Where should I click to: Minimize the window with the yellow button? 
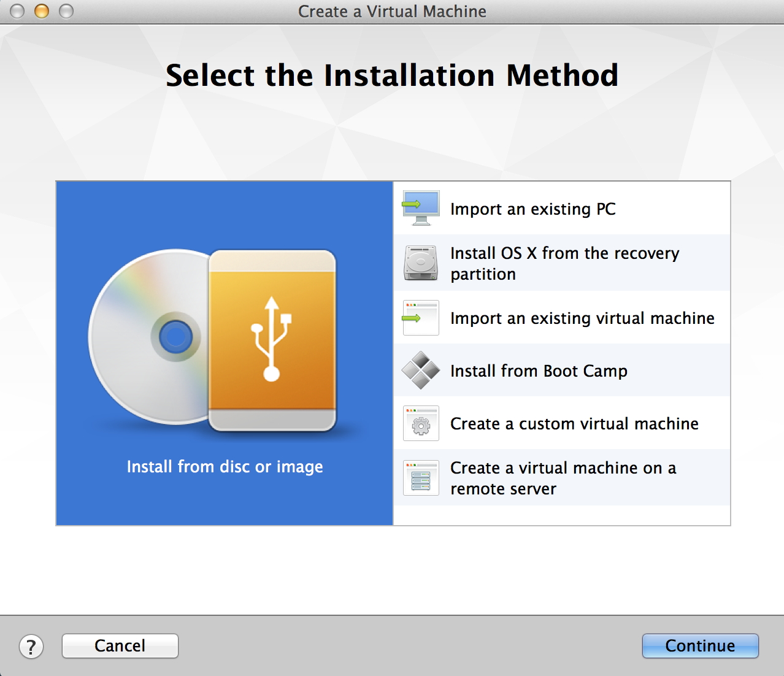click(40, 11)
